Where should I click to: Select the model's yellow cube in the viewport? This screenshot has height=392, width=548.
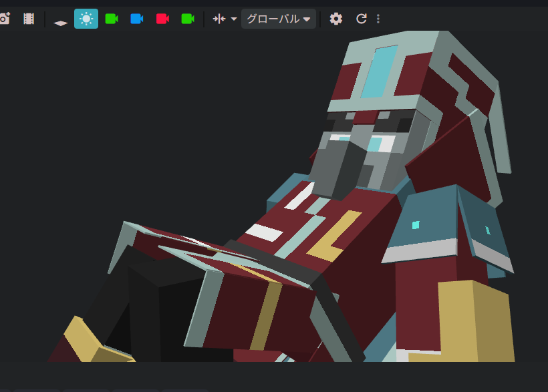[475, 320]
